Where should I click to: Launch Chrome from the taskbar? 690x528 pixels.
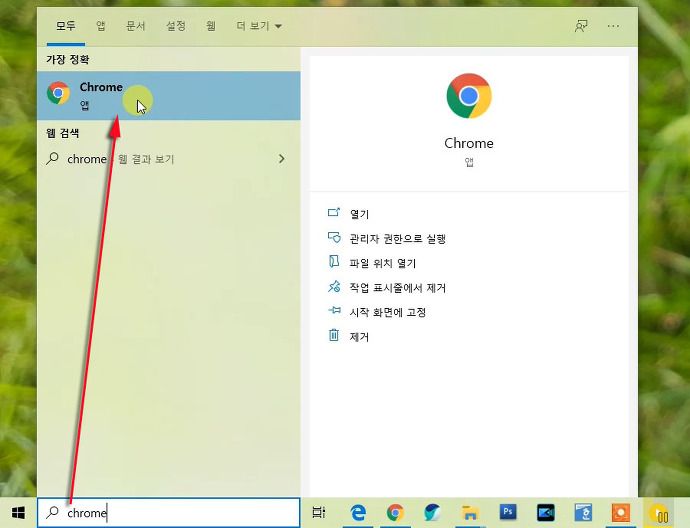coord(395,513)
